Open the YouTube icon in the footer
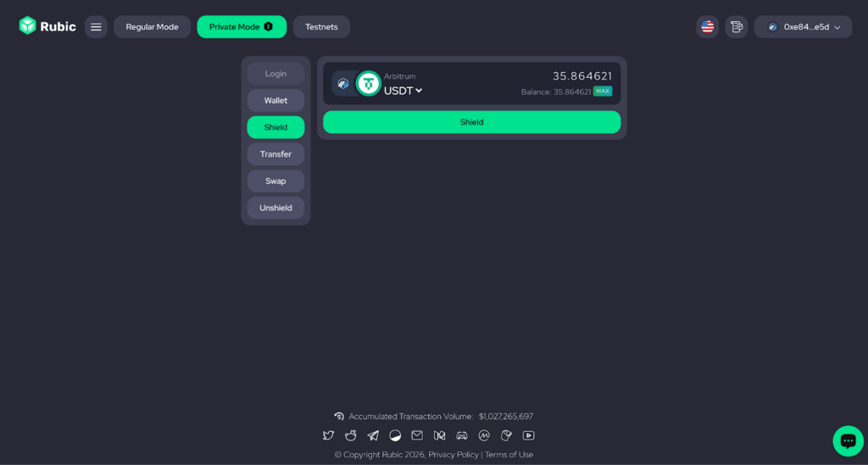The image size is (868, 465). (529, 435)
